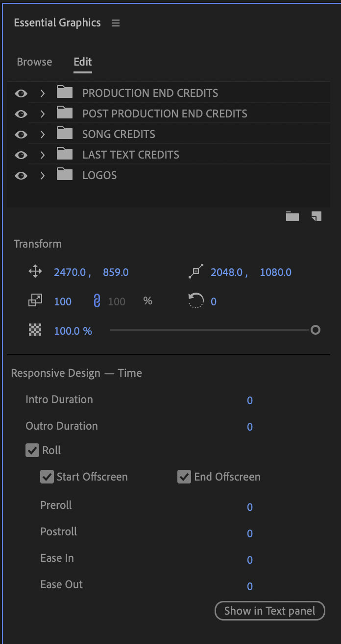Open the Essential Graphics panel menu
Screen dimensions: 341x644
click(115, 23)
